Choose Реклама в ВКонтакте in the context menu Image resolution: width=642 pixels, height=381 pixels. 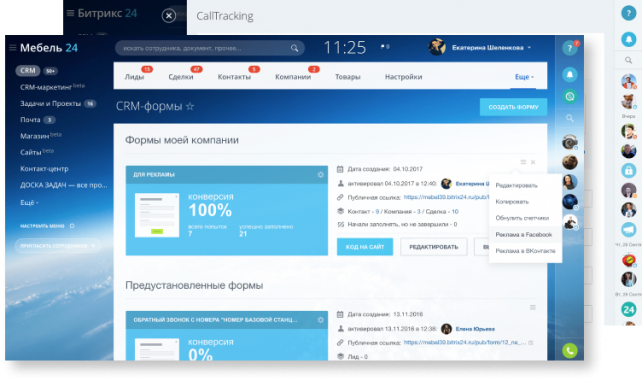(525, 251)
